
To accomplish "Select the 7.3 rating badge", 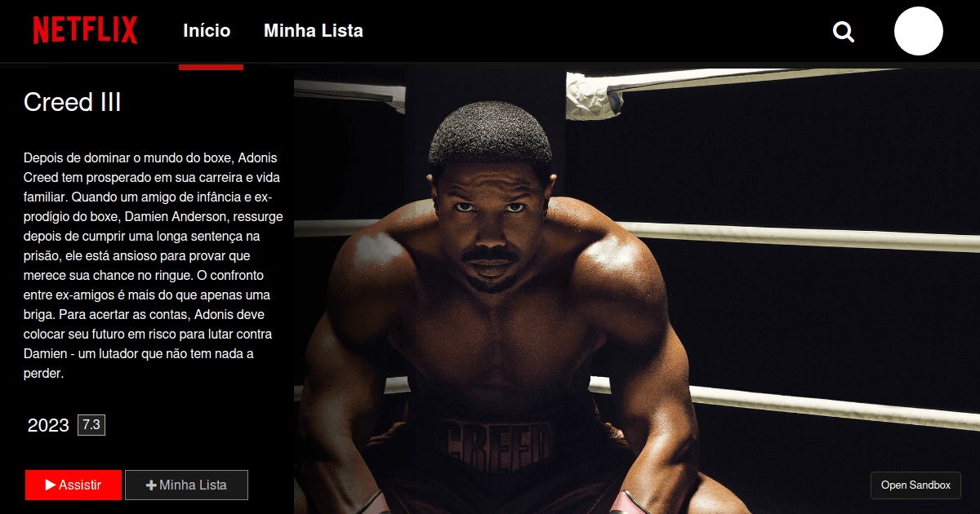I will [x=91, y=425].
